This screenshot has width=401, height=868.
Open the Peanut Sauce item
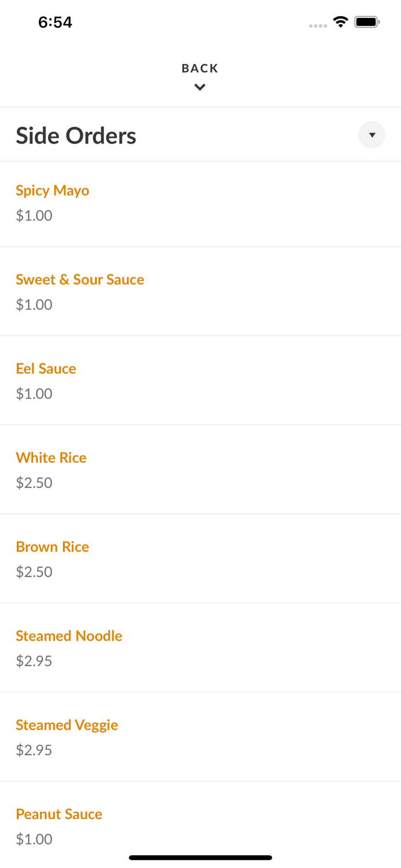59,814
